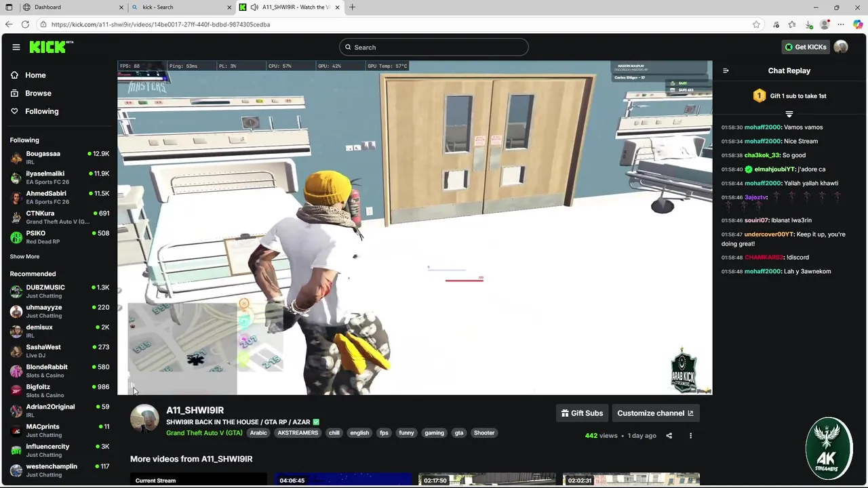868x488 pixels.
Task: Open the A11_SHWI9IR channel name link
Action: (195, 410)
